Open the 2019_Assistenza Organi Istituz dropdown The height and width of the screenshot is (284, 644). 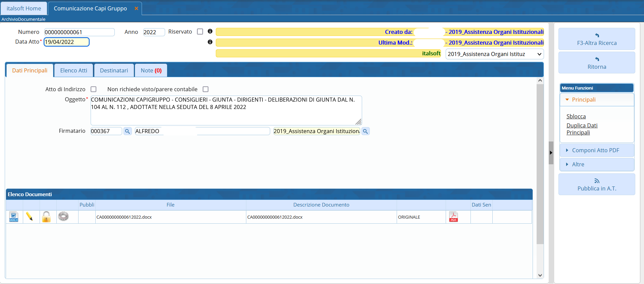click(x=494, y=54)
